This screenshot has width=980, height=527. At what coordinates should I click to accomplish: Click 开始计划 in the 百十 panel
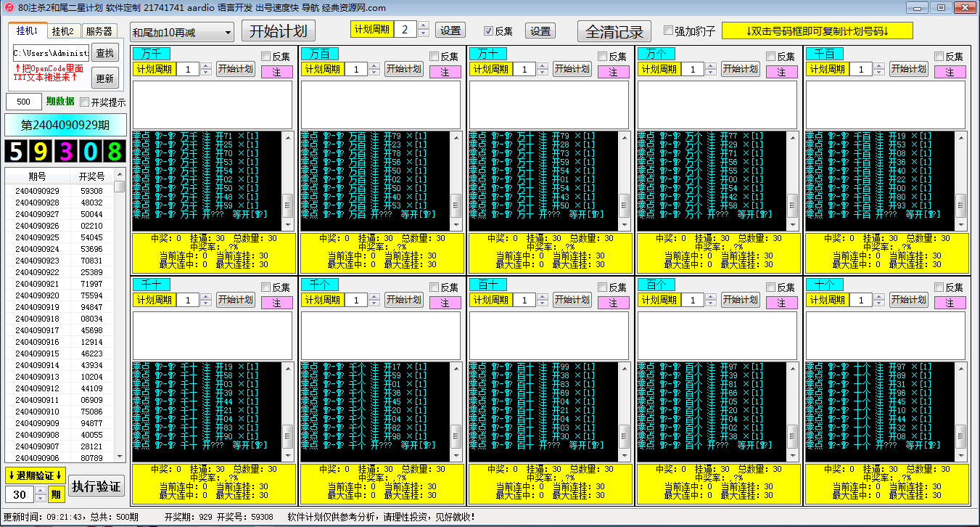(x=572, y=300)
